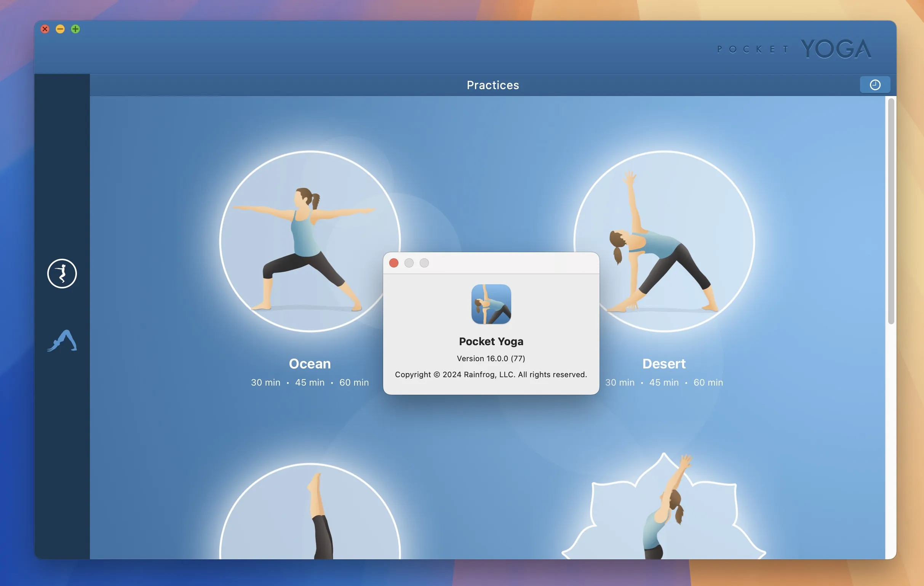Click the Rainfrog copyright text
The image size is (924, 586).
coord(491,375)
